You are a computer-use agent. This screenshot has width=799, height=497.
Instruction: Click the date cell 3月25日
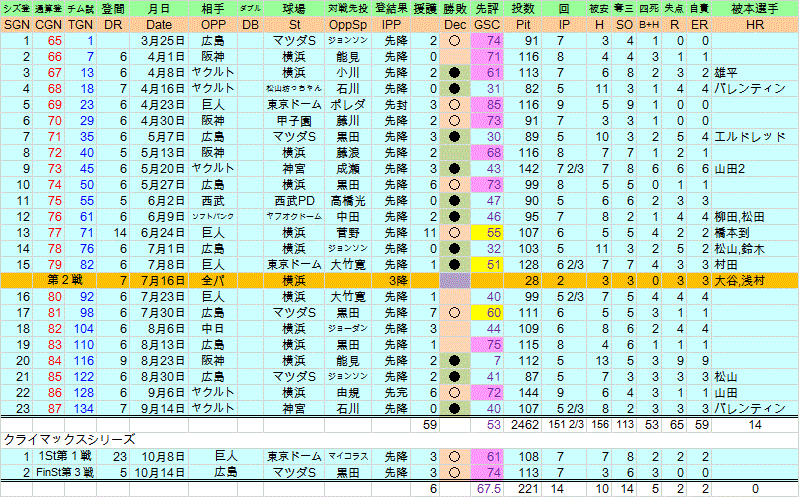point(163,41)
